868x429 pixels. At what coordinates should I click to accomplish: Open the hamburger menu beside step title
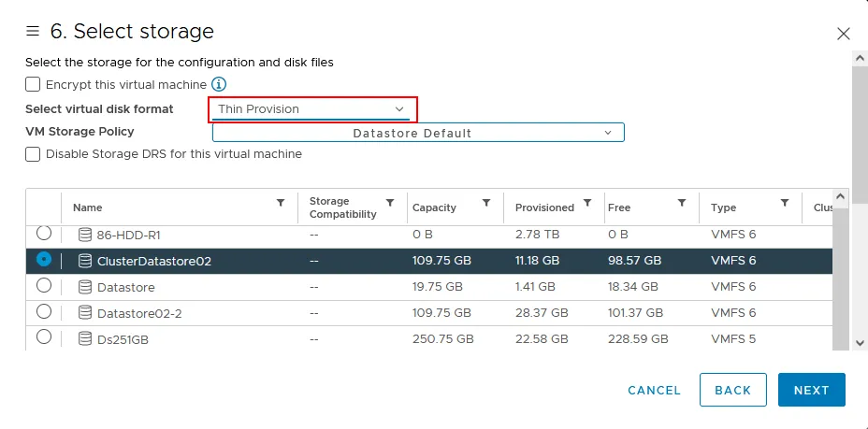pyautogui.click(x=33, y=32)
